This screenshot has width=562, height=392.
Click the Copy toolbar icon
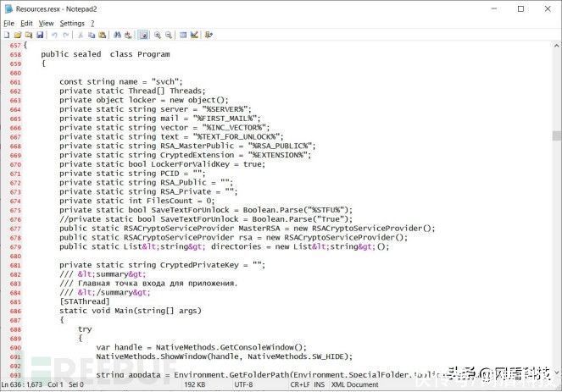pos(92,35)
